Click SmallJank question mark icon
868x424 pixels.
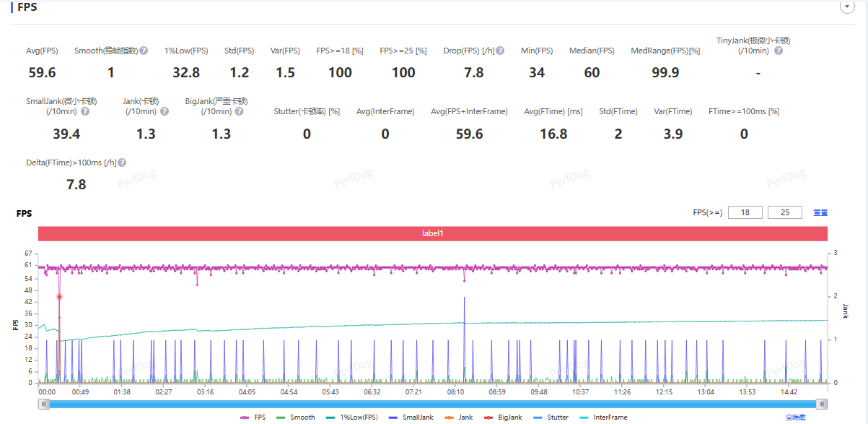point(85,111)
